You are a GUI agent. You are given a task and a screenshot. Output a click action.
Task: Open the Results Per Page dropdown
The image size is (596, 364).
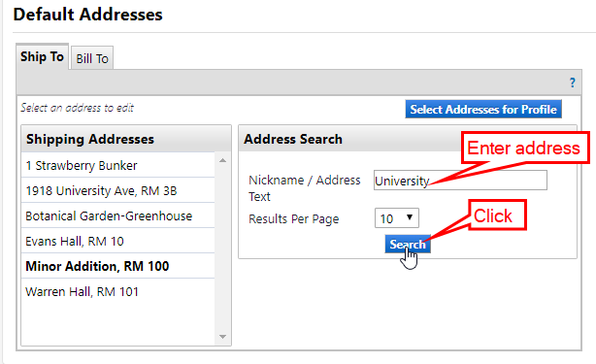point(396,218)
